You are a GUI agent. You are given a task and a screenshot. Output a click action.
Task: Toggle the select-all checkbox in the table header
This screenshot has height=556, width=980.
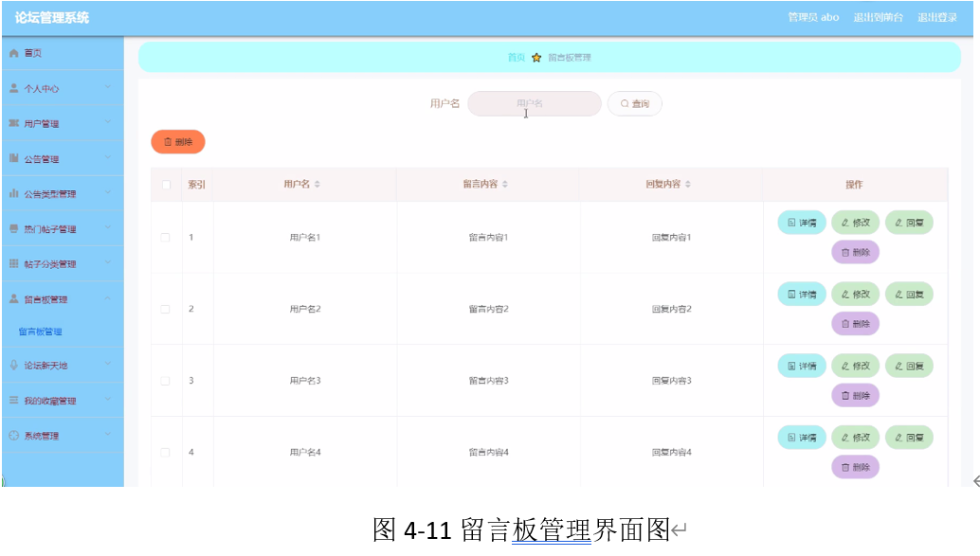165,184
